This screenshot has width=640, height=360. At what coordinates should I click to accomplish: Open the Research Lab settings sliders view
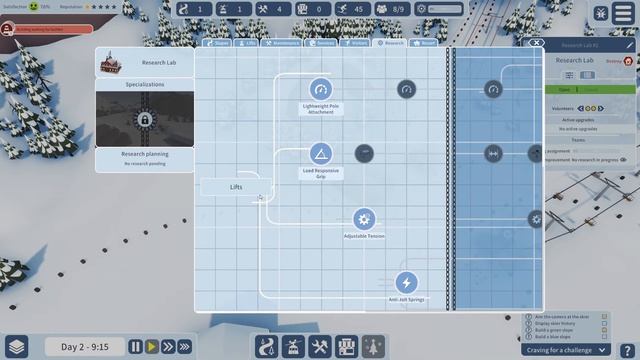click(x=569, y=75)
